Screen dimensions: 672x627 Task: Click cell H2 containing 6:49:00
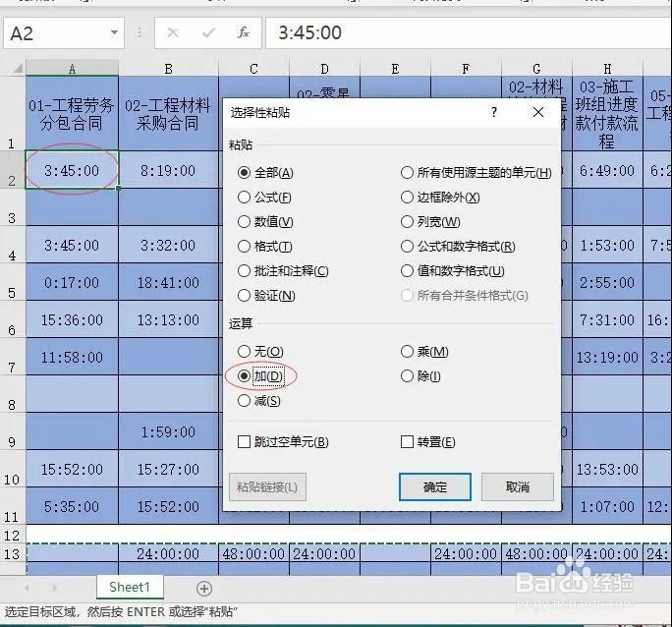607,170
